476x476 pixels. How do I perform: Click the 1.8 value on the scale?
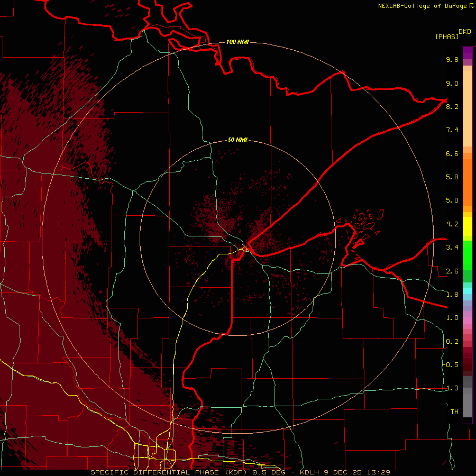pos(452,295)
